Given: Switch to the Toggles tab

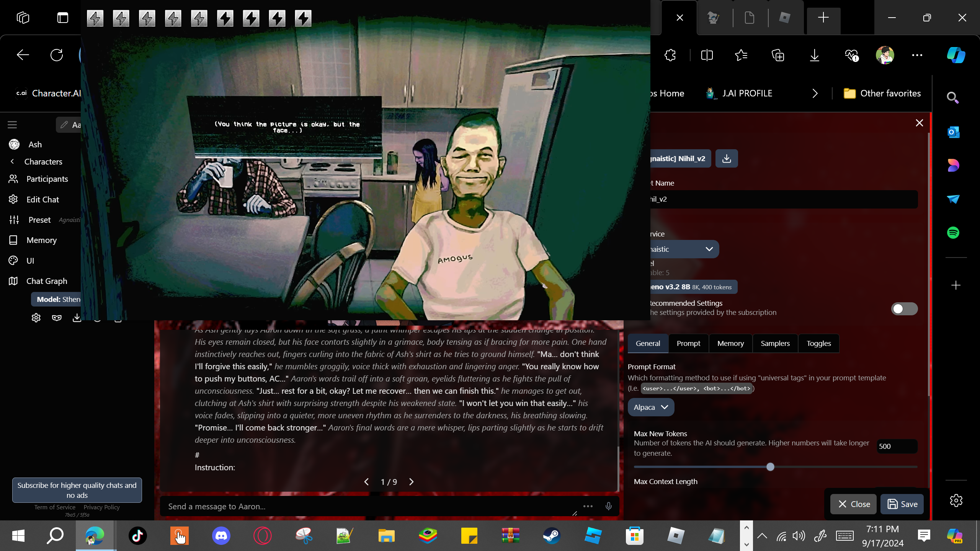Looking at the screenshot, I should point(818,343).
